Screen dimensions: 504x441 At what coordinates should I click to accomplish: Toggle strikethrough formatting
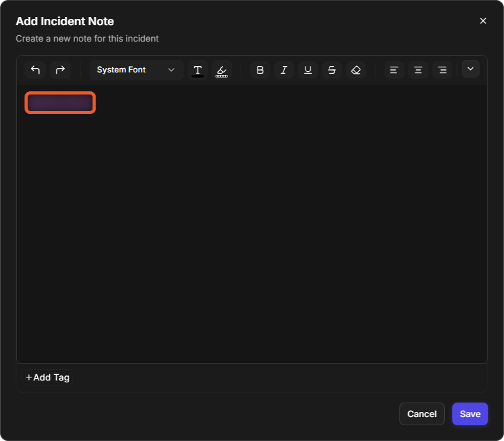click(x=332, y=70)
